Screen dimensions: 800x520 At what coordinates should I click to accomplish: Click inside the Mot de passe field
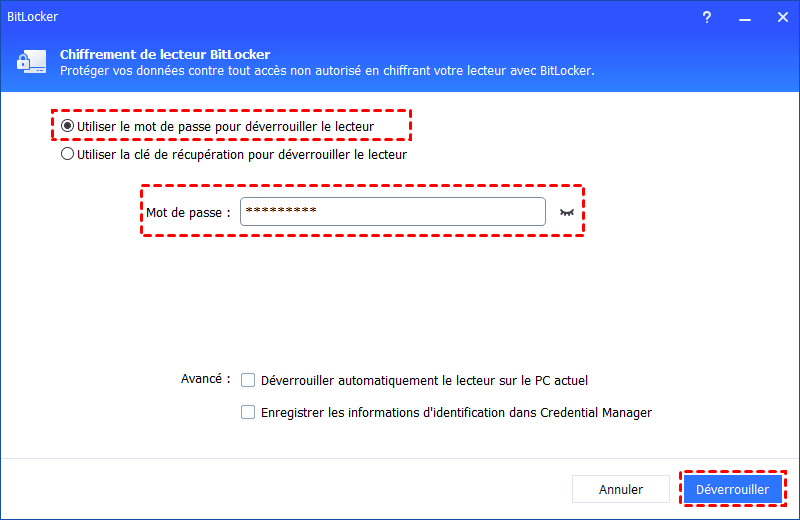pyautogui.click(x=392, y=211)
